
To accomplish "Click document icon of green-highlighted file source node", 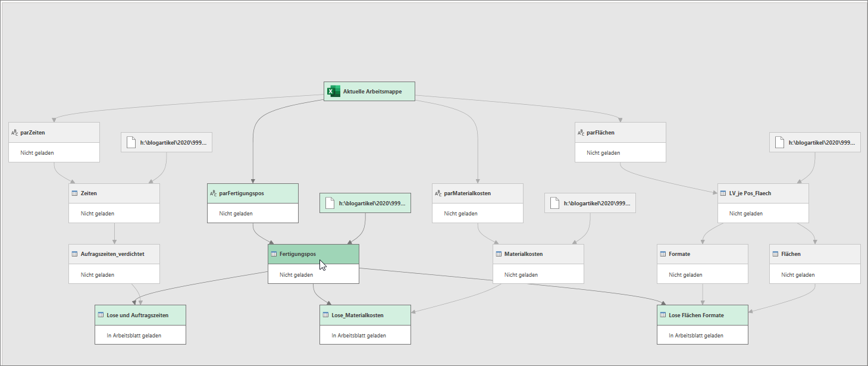I will click(x=330, y=204).
